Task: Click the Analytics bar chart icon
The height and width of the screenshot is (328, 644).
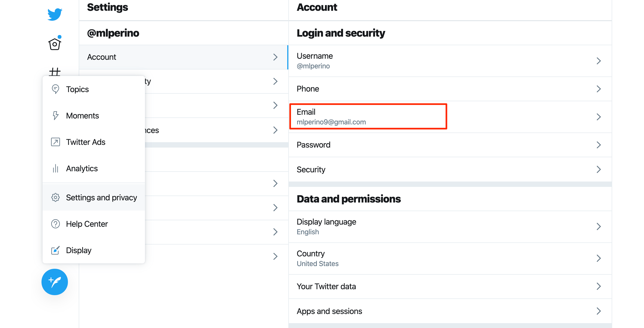Action: [x=56, y=169]
